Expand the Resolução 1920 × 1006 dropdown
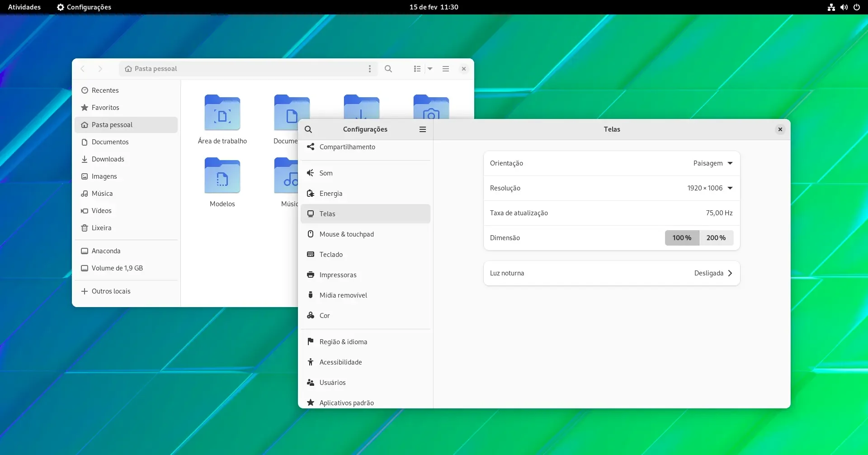868x455 pixels. tap(710, 188)
